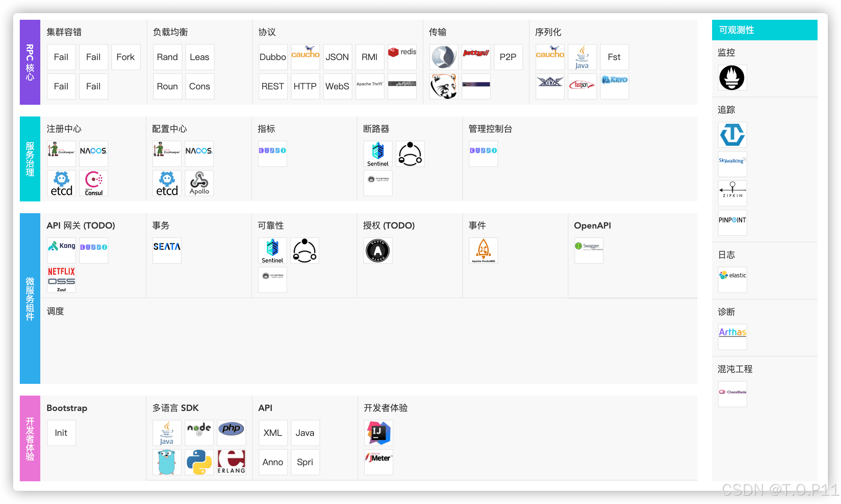Select the ZooKeeper icon under 注册中心
The image size is (841, 504).
[x=61, y=154]
